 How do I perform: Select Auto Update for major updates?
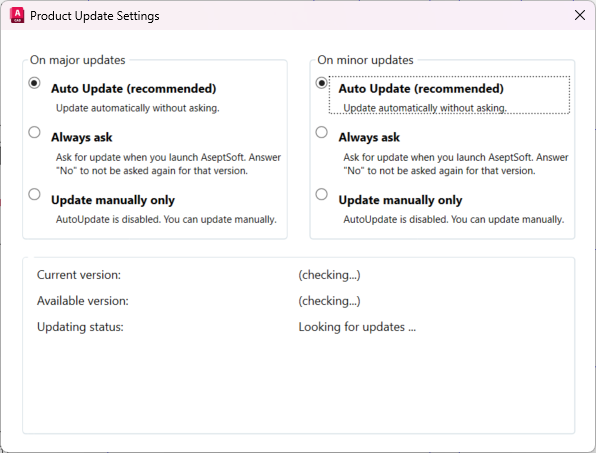point(34,83)
